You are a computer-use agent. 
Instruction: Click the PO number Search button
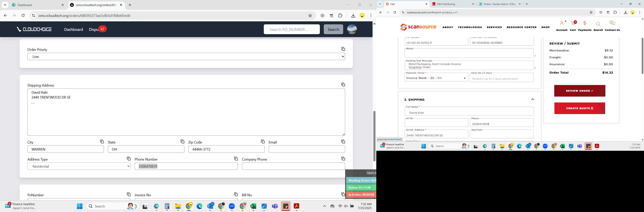(333, 29)
